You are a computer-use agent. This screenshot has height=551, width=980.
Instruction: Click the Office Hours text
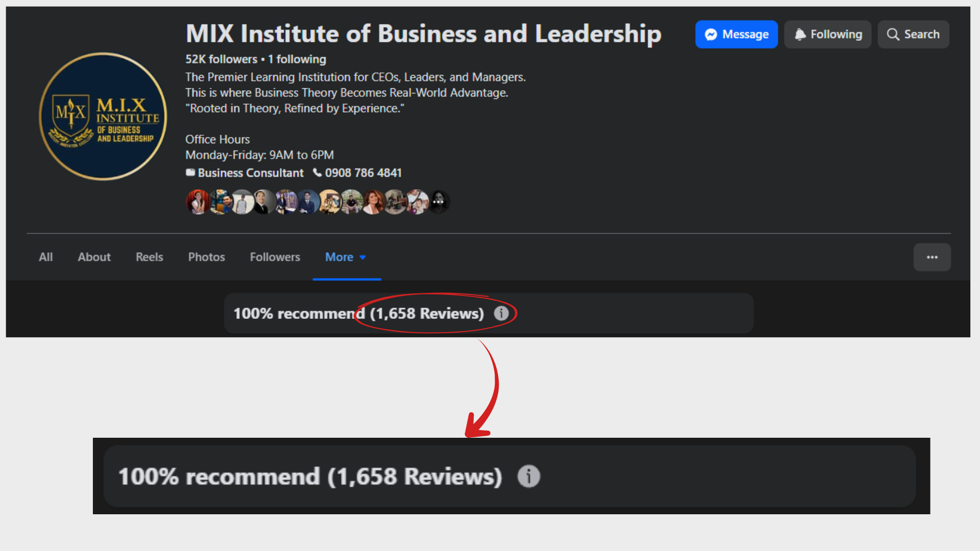point(217,139)
